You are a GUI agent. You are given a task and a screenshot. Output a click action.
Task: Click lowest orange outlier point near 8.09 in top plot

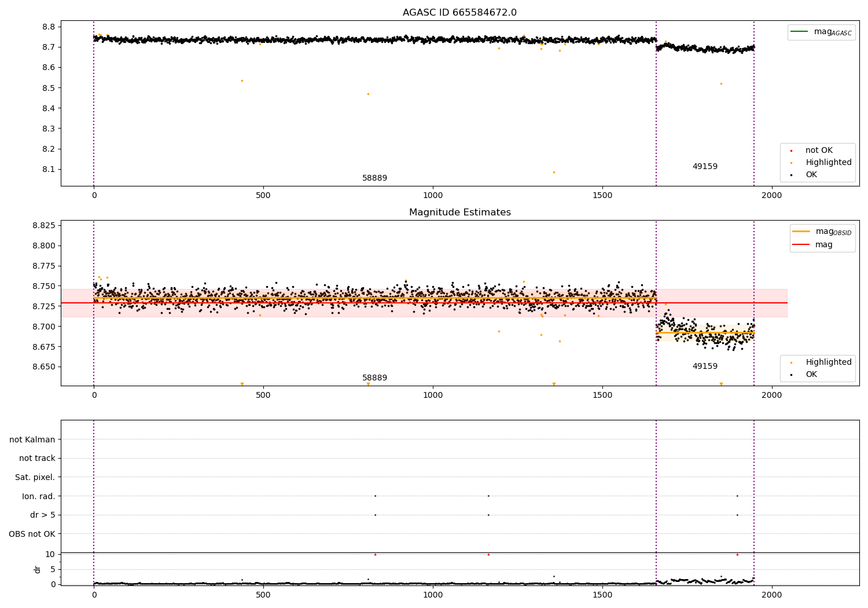point(554,172)
